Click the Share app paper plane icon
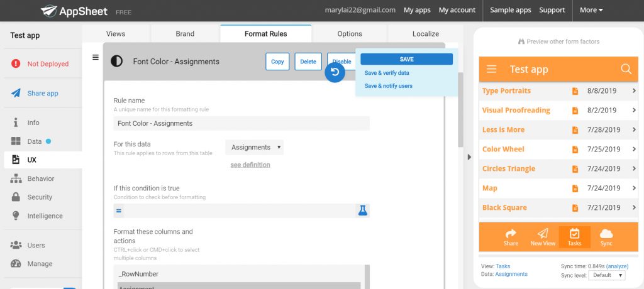Screen dimensions: 644x289 pos(16,93)
